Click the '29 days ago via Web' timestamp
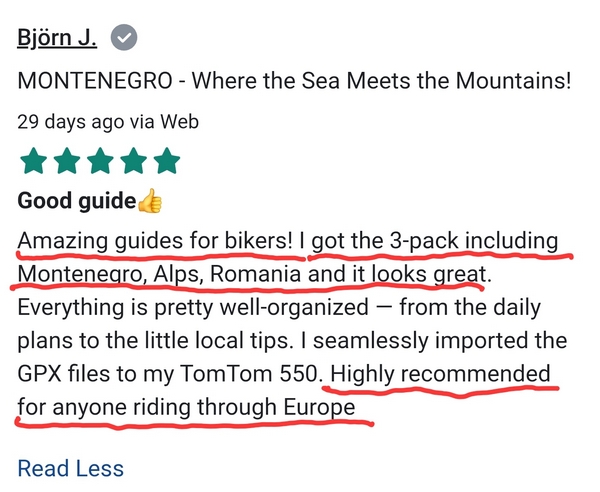The image size is (600, 492). tap(108, 122)
